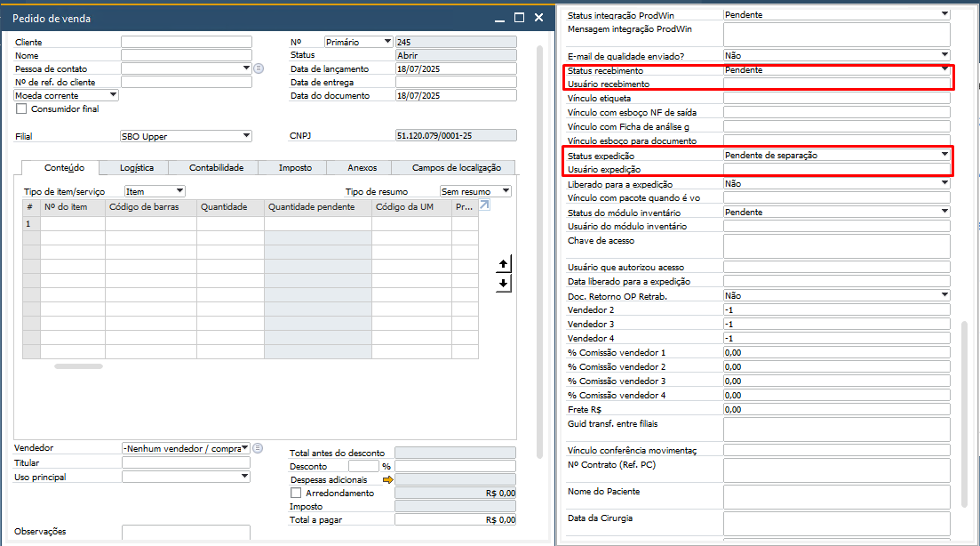
Task: Open the Liberado para a expedição dropdown
Action: tap(944, 183)
